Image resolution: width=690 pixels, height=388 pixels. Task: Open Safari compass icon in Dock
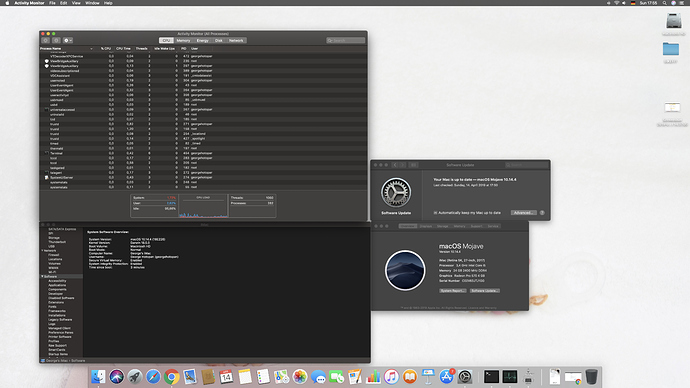(x=153, y=377)
